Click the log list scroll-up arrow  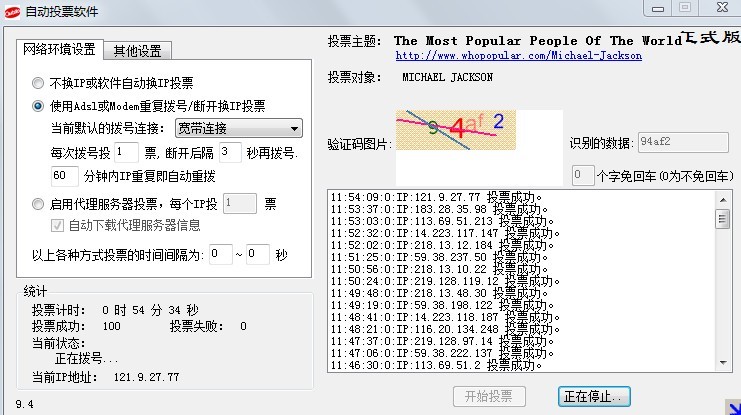722,197
